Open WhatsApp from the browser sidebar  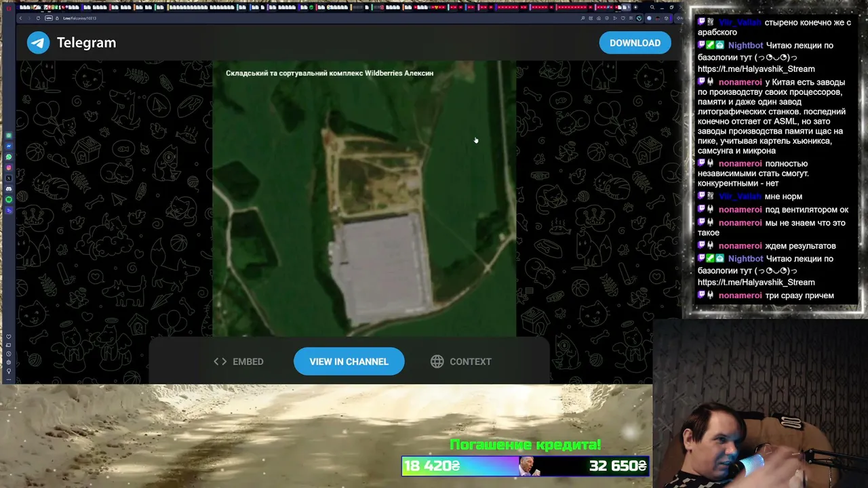(9, 157)
